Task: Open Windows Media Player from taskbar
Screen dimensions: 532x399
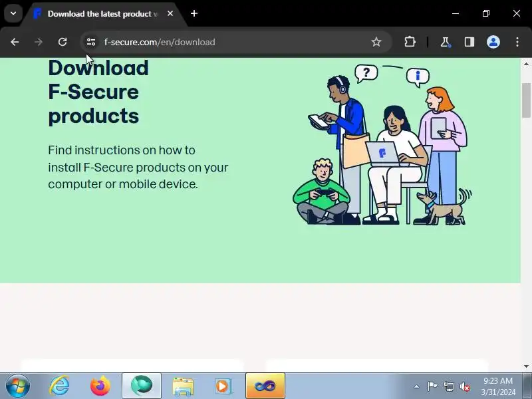Action: coord(223,386)
